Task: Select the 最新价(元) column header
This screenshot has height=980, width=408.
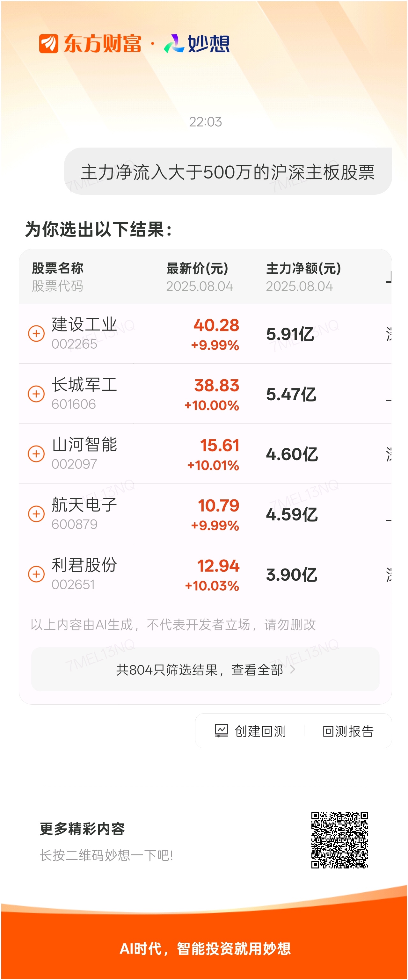Action: (x=197, y=269)
